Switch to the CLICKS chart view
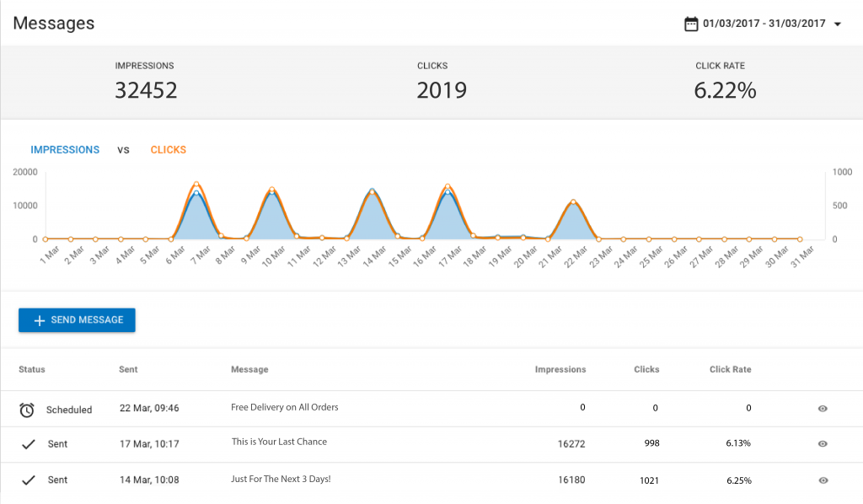Screen dimensions: 863x504 168,149
